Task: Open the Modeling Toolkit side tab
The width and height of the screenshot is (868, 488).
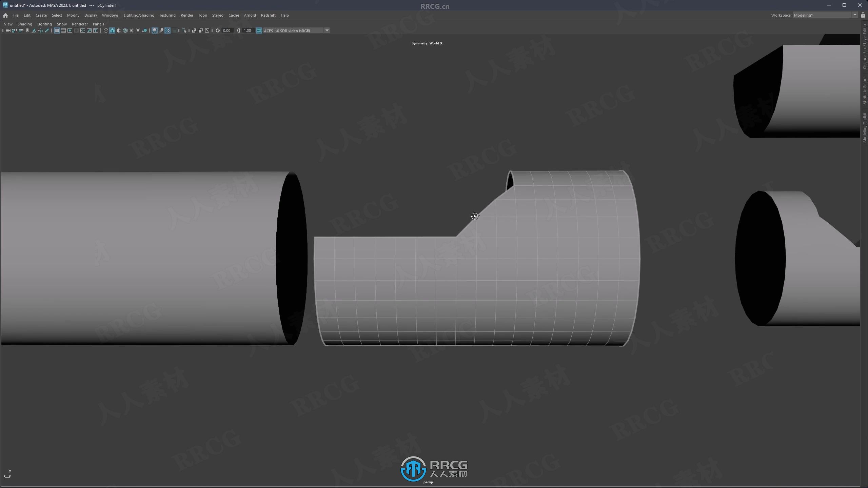Action: point(865,127)
